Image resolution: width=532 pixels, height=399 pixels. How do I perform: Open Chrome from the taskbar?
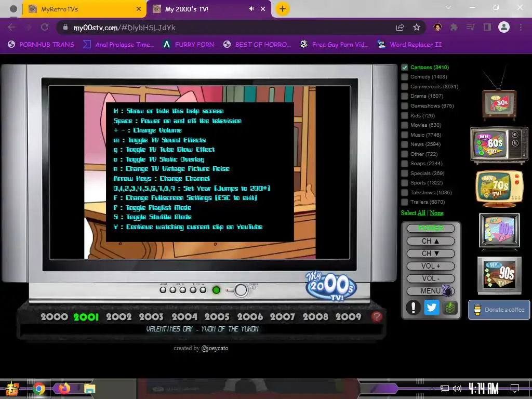(x=38, y=389)
